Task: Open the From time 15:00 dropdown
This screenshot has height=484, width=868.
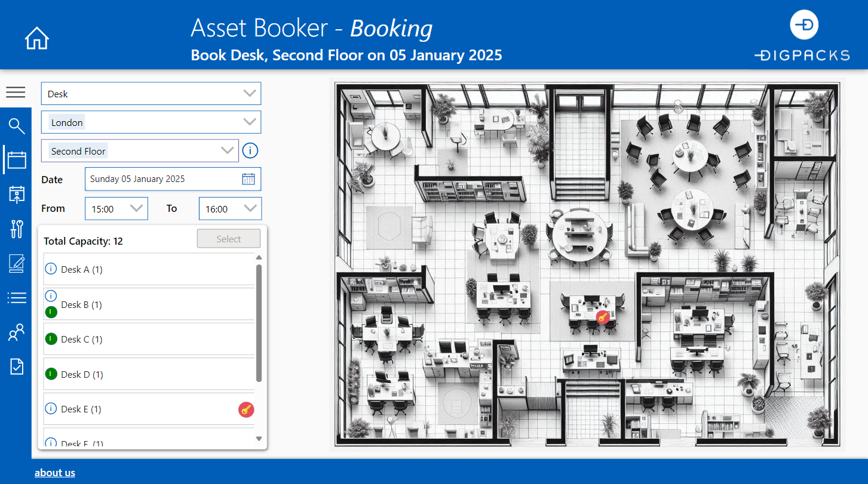Action: (137, 208)
